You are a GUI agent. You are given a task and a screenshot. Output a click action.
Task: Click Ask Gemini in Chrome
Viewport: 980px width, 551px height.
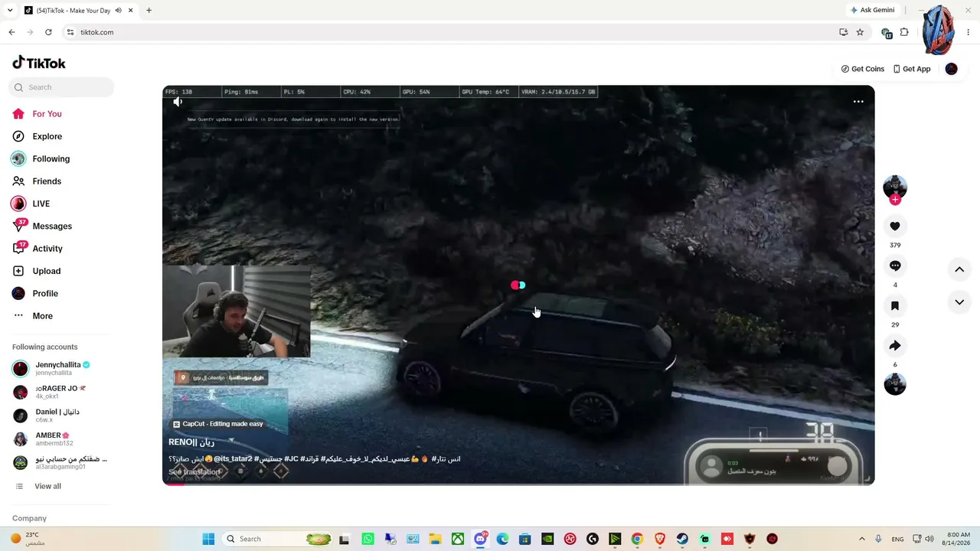871,10
